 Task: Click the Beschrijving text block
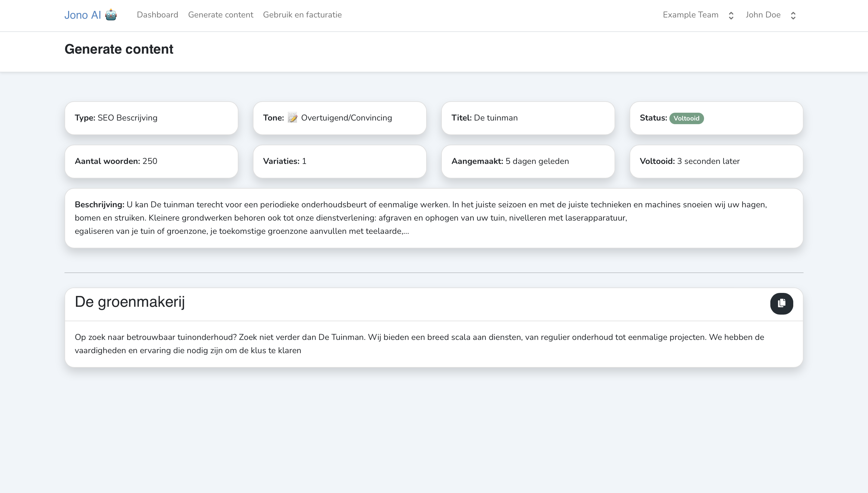(x=433, y=218)
